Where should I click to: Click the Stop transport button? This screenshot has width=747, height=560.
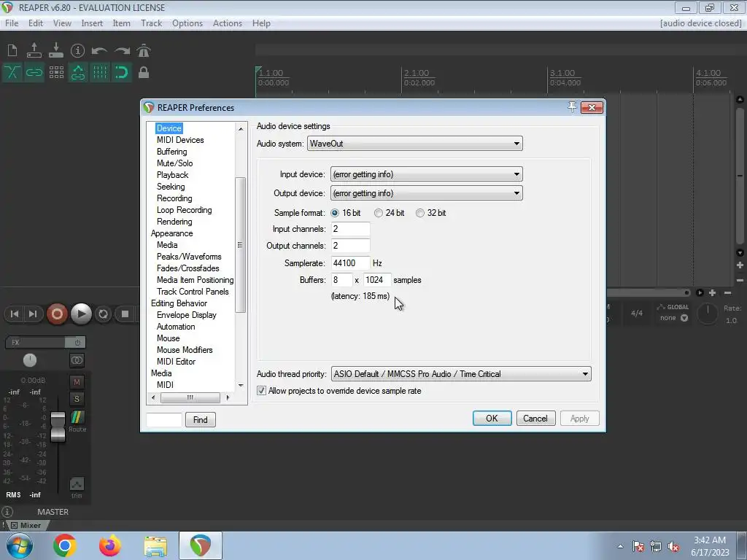tap(125, 314)
